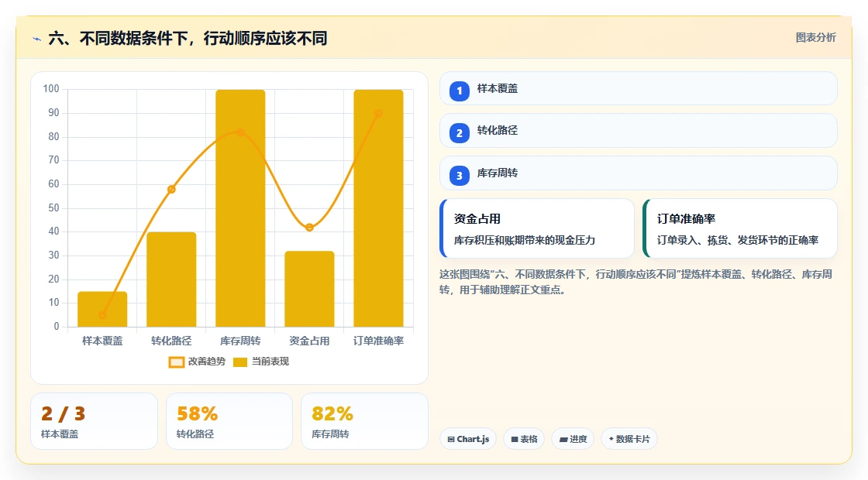Select the 库存周转 list item

(639, 173)
